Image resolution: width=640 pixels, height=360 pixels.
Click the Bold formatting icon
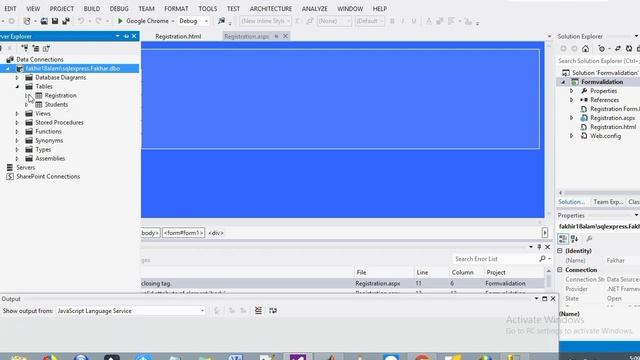pyautogui.click(x=392, y=21)
